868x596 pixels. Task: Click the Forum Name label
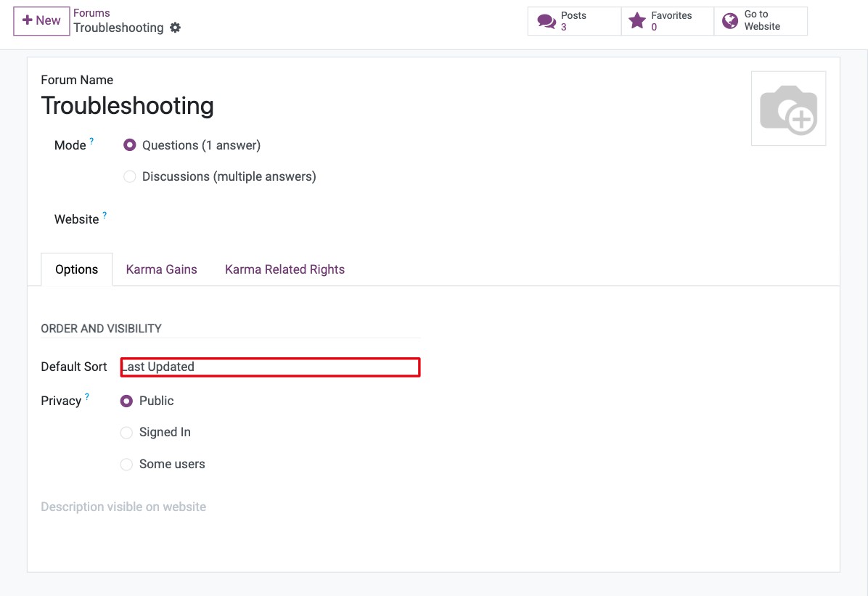click(77, 80)
